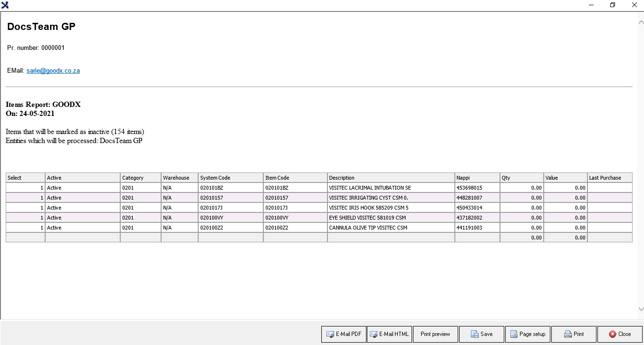Click the red Close icon
644x345 pixels.
pos(613,334)
